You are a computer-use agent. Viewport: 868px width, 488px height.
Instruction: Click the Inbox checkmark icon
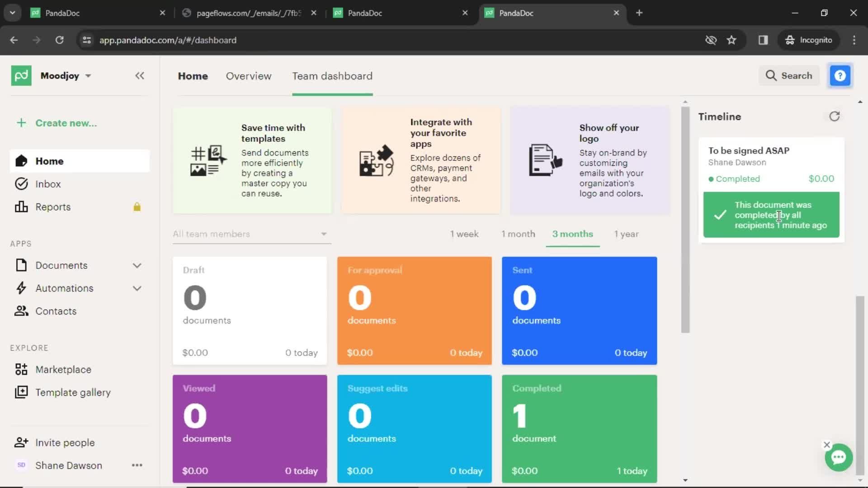click(21, 184)
